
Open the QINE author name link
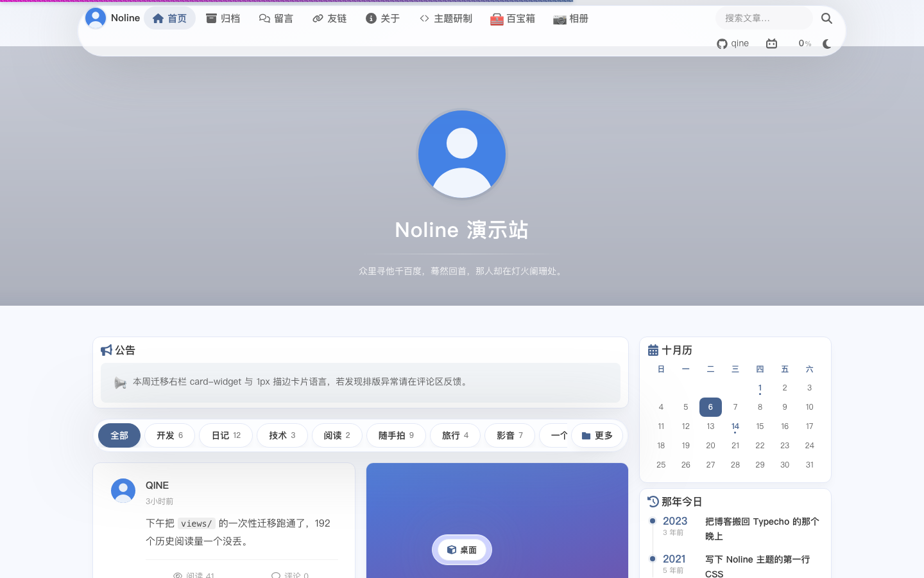coord(157,486)
